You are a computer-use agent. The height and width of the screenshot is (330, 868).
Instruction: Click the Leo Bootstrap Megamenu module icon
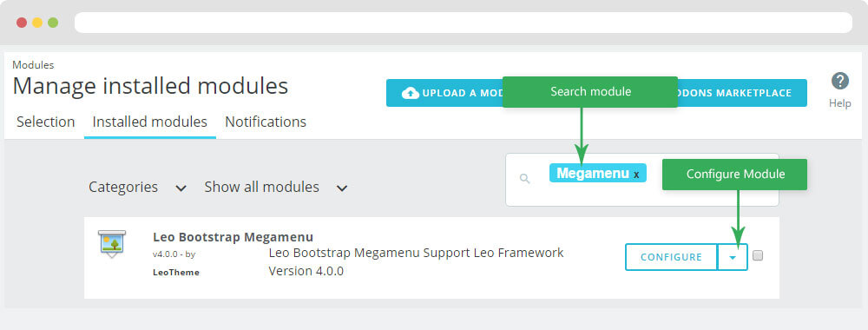click(x=112, y=243)
